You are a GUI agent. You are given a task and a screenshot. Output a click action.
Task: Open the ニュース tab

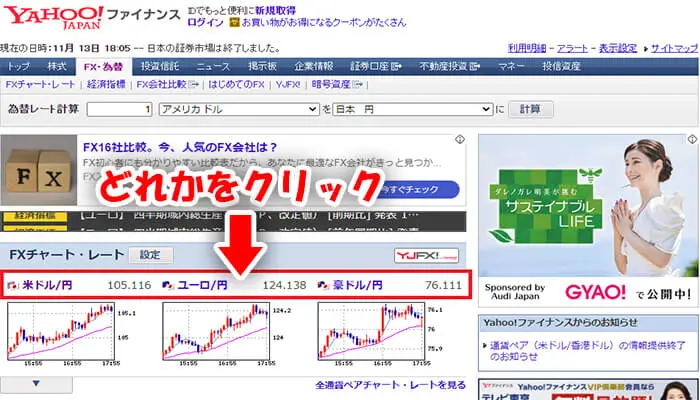[x=213, y=67]
